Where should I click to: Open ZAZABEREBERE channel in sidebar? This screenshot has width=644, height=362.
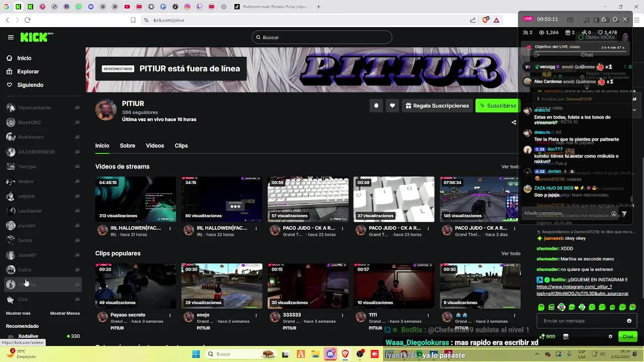43,152
